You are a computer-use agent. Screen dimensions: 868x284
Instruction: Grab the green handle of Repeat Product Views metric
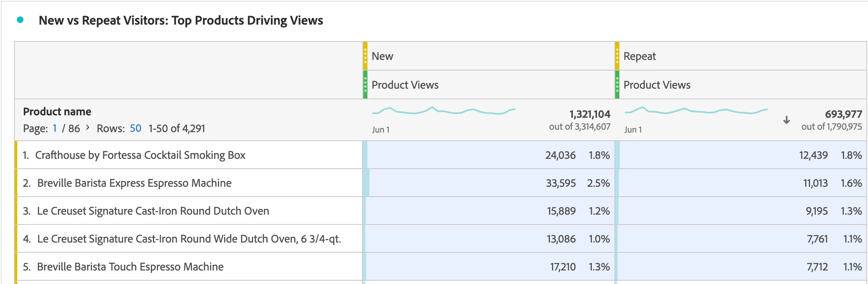click(x=617, y=85)
